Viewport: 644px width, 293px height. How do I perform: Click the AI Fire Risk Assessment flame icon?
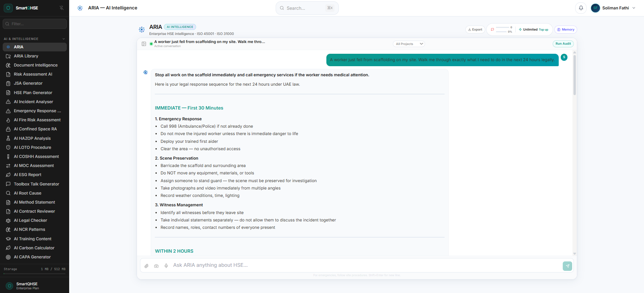pyautogui.click(x=8, y=120)
